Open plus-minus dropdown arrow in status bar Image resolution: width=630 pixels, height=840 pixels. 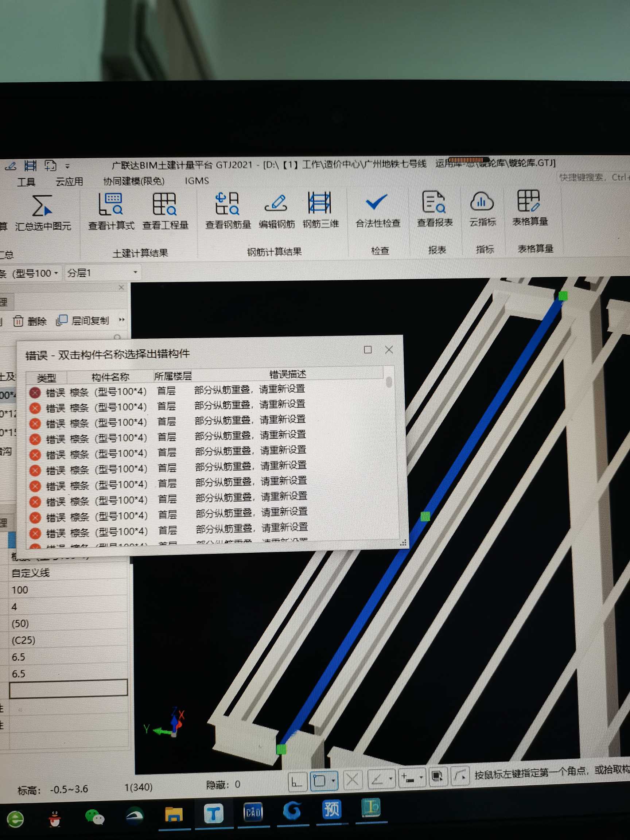point(421,778)
